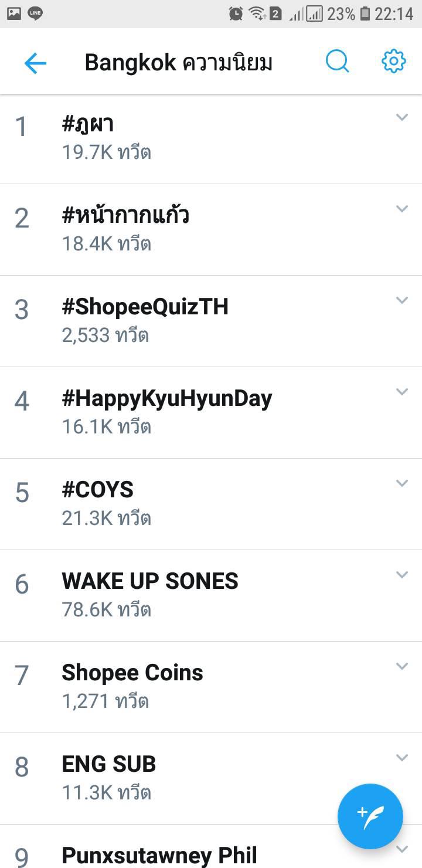Open search with the magnifier icon

point(337,61)
